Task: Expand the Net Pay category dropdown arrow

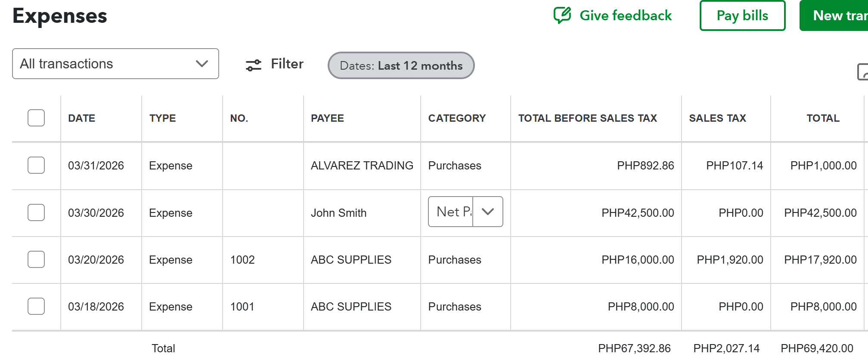Action: (x=488, y=212)
